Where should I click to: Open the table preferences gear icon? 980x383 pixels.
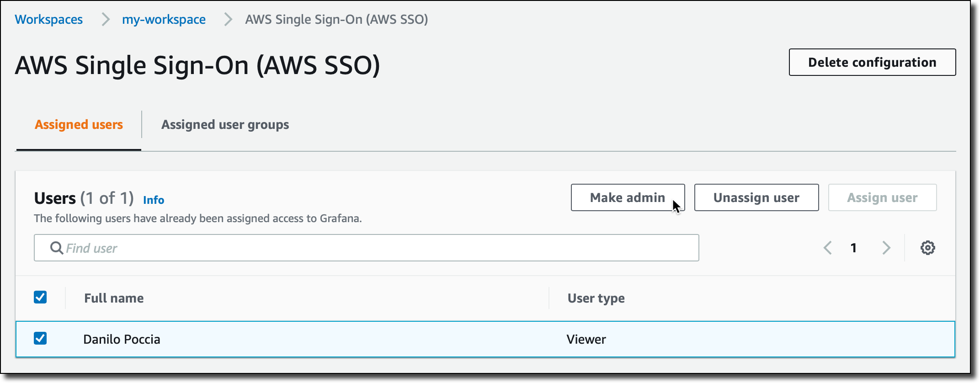(x=927, y=248)
